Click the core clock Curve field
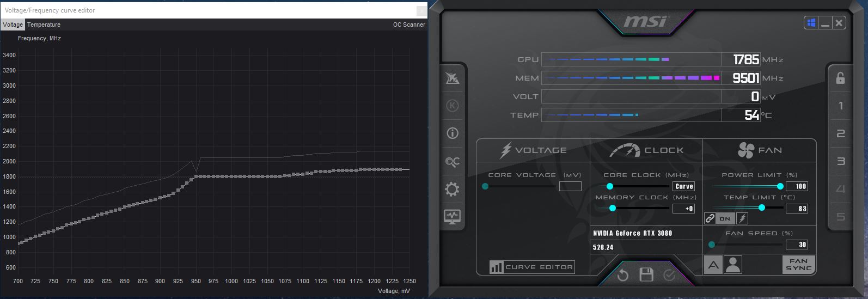868x299 pixels. click(x=684, y=186)
